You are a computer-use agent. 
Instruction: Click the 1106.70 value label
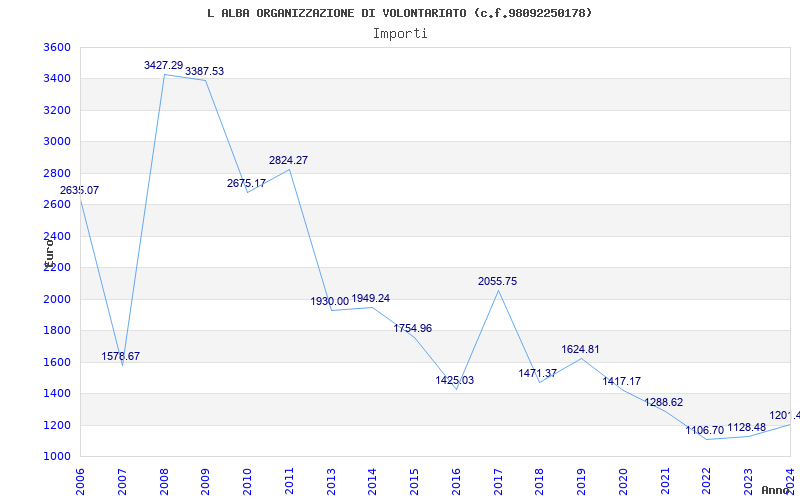704,431
